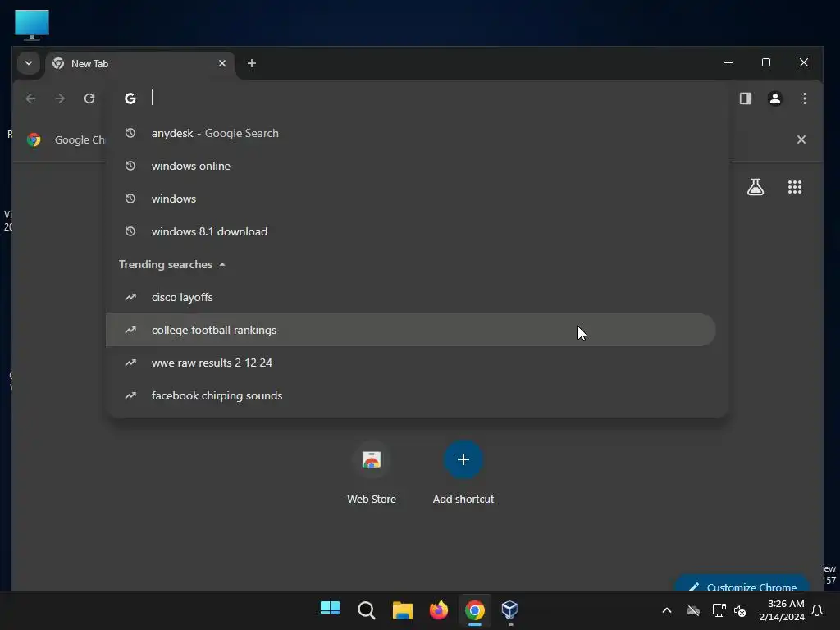
Task: Choose the 'windows' history suggestion
Action: pyautogui.click(x=411, y=199)
